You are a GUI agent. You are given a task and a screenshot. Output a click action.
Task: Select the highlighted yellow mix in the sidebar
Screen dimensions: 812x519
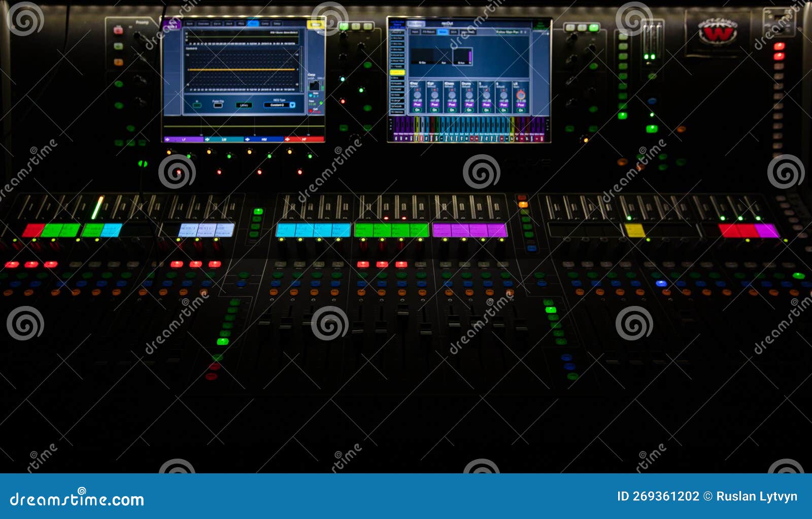[397, 72]
